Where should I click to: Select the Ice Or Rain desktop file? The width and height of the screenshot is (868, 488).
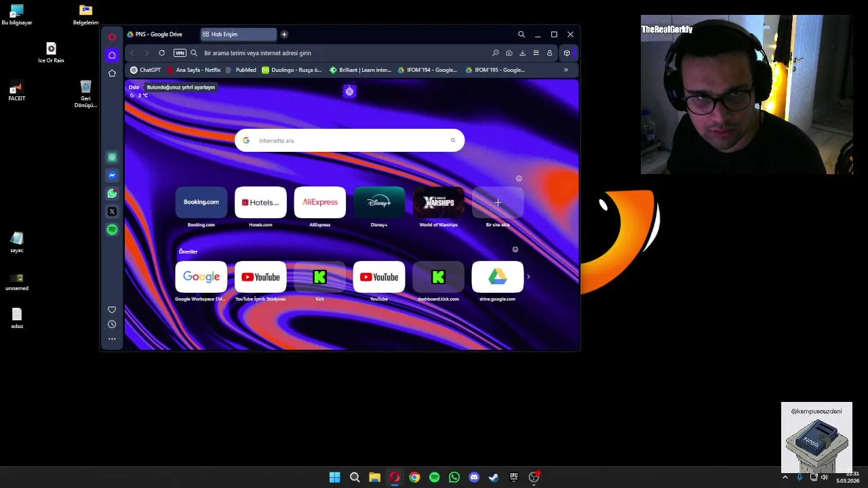(x=51, y=53)
